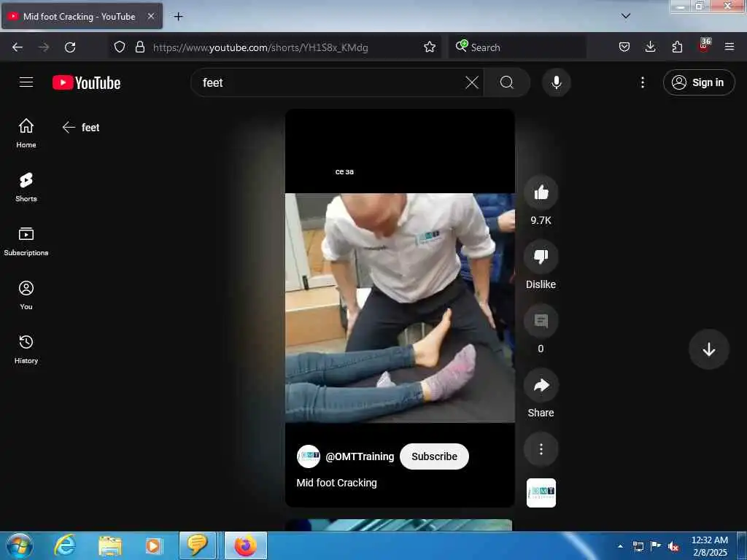
Task: Open a new tab with plus
Action: tap(178, 17)
